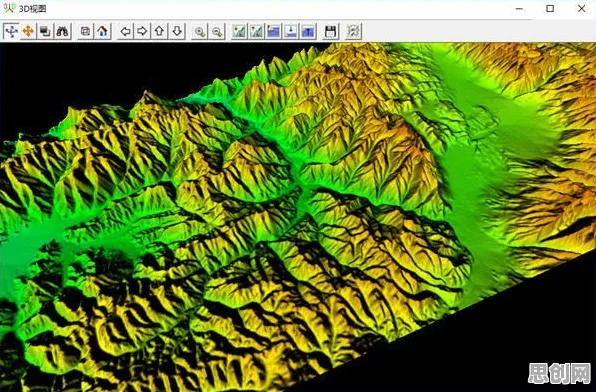Click the binoculars look-around icon
Viewport: 596px width, 392px height.
[62, 31]
